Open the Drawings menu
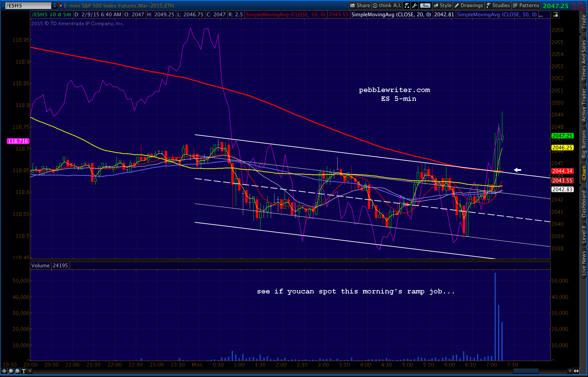Viewport: 588px width, 377px height. pyautogui.click(x=469, y=5)
